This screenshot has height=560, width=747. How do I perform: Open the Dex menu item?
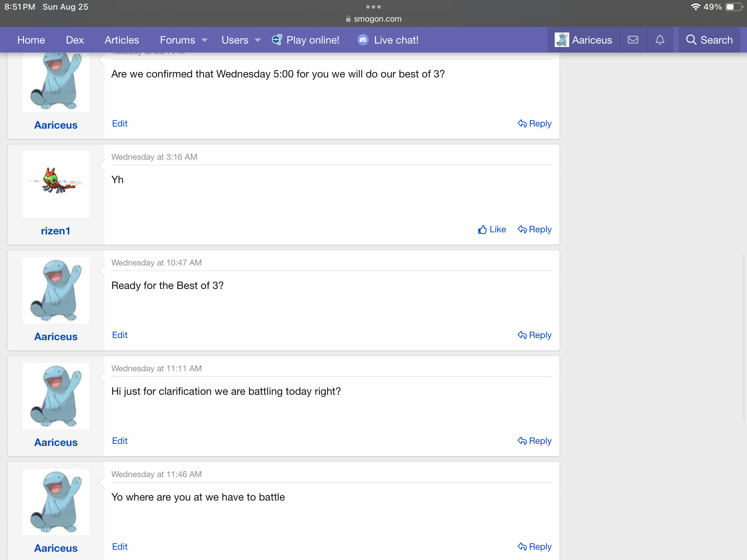tap(75, 40)
